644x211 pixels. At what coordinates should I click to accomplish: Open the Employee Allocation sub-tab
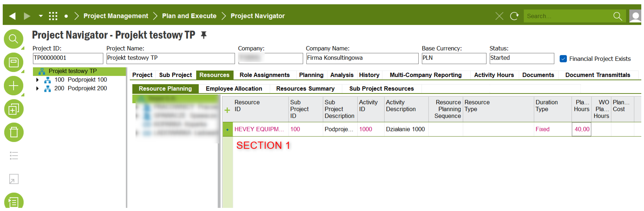click(x=234, y=89)
